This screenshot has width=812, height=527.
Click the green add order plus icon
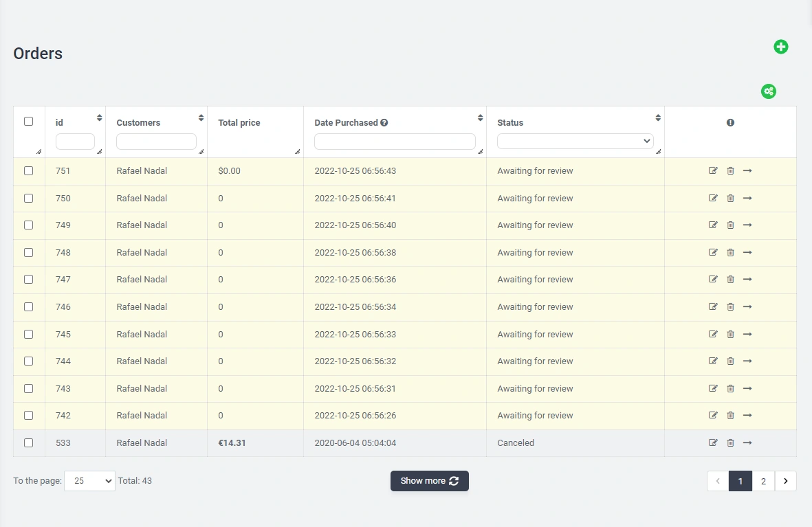pyautogui.click(x=780, y=47)
